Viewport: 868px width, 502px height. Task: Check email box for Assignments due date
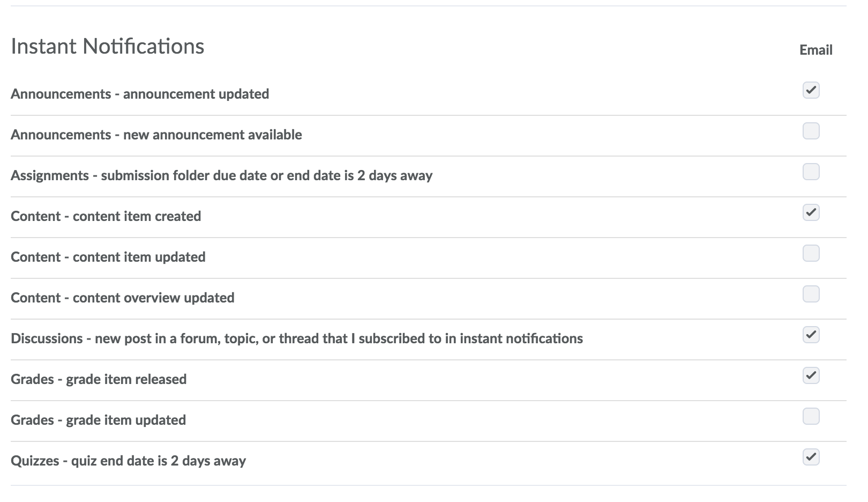pos(811,172)
